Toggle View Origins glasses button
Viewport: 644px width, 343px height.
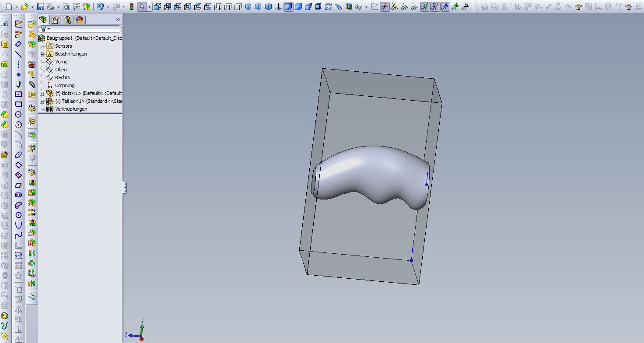pyautogui.click(x=385, y=7)
